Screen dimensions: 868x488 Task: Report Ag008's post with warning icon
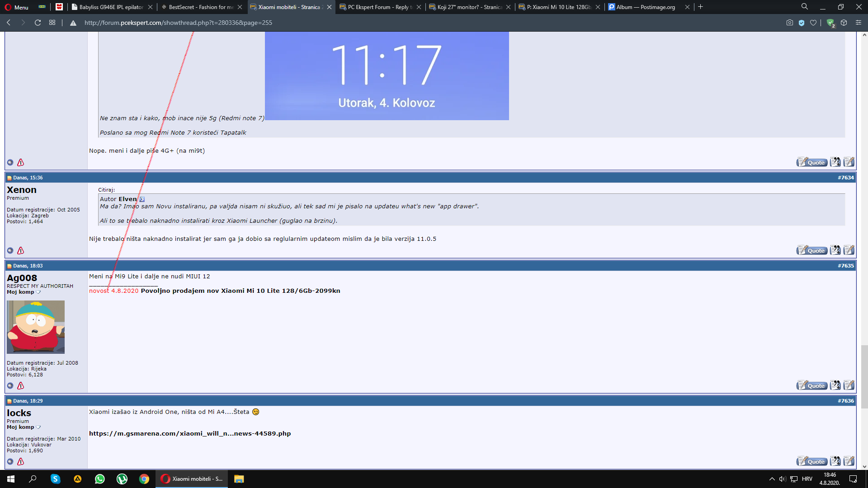pyautogui.click(x=21, y=385)
